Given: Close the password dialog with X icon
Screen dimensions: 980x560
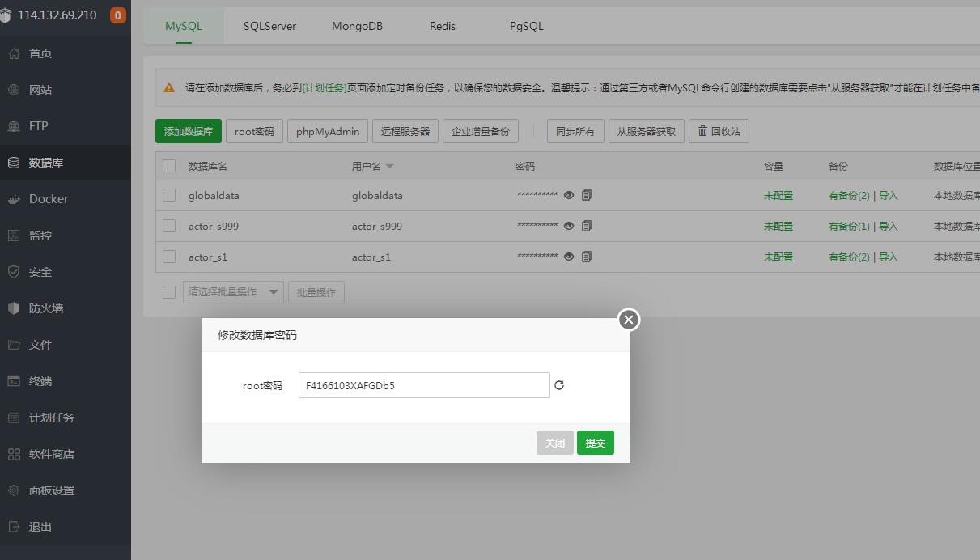Looking at the screenshot, I should (x=629, y=320).
